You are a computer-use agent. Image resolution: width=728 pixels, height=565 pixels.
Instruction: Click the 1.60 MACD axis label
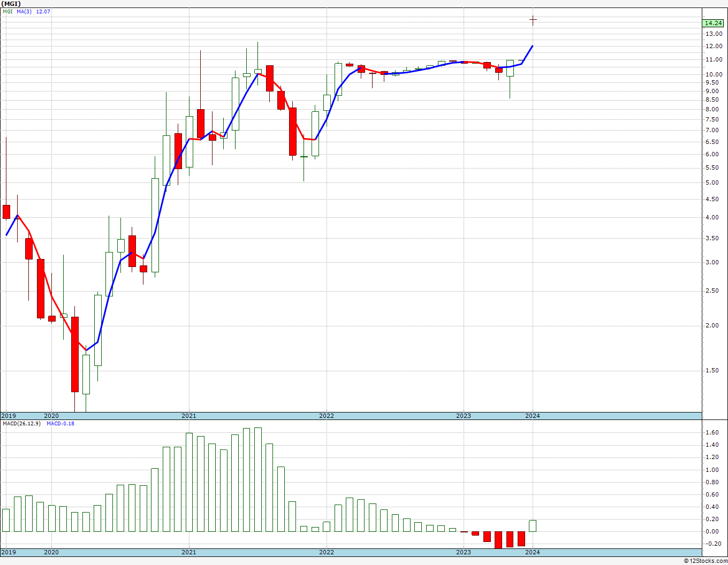pyautogui.click(x=712, y=432)
